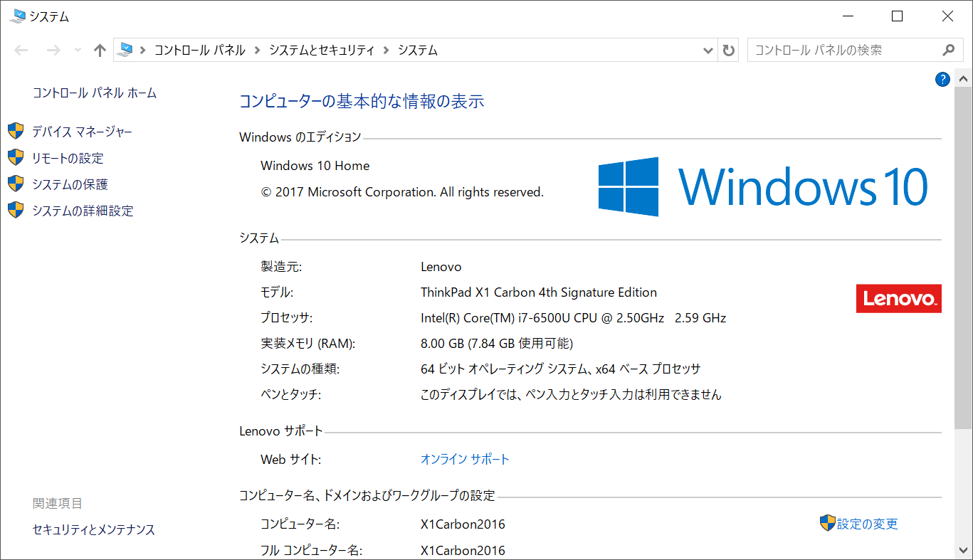Select システムとセキュリティ in the breadcrumb
The image size is (973, 560).
(322, 51)
